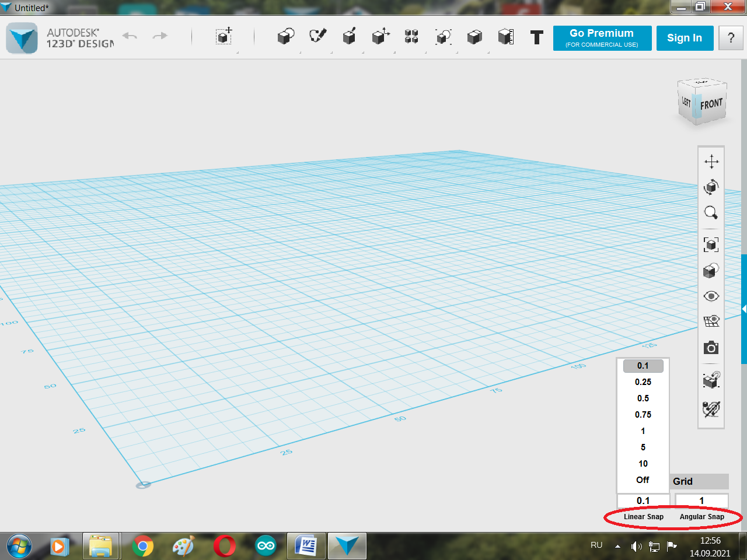
Task: Toggle snap while moving icon
Action: point(711,380)
